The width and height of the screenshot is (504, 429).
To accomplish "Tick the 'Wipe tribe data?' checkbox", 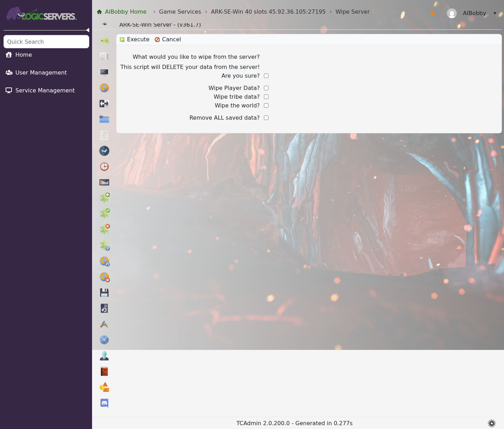I will coord(266,97).
